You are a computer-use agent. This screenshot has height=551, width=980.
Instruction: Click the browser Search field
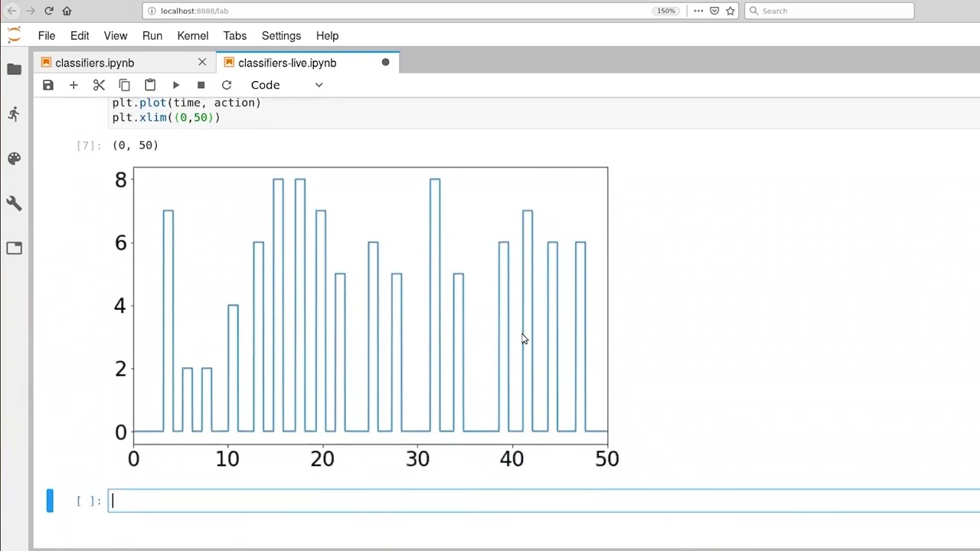point(829,11)
